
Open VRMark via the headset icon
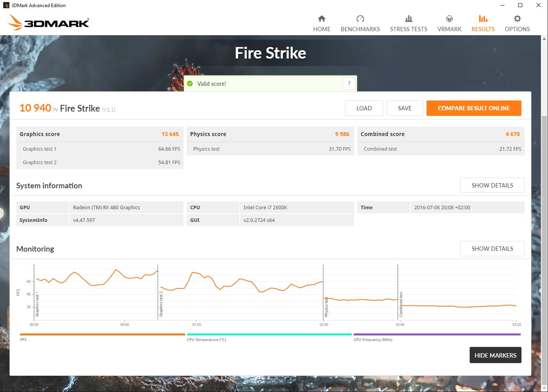449,19
